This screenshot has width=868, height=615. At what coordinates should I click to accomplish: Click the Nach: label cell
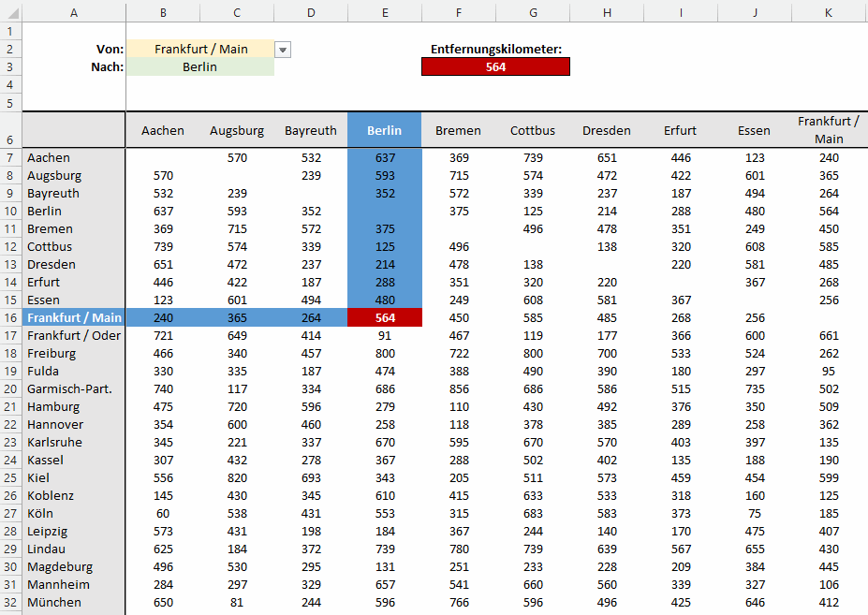pyautogui.click(x=108, y=67)
